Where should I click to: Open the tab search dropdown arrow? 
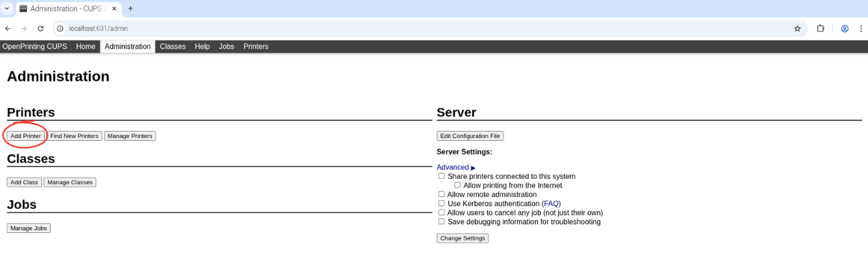7,9
